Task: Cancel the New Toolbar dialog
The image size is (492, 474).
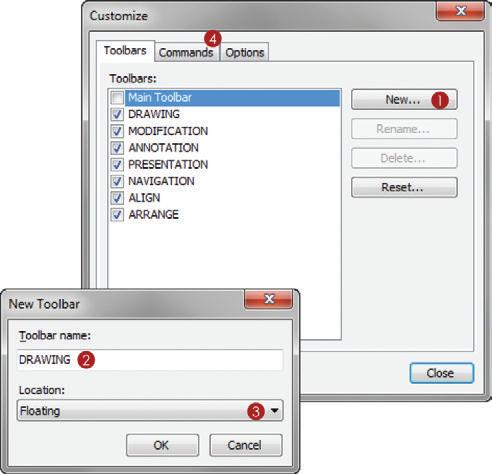Action: pyautogui.click(x=246, y=445)
